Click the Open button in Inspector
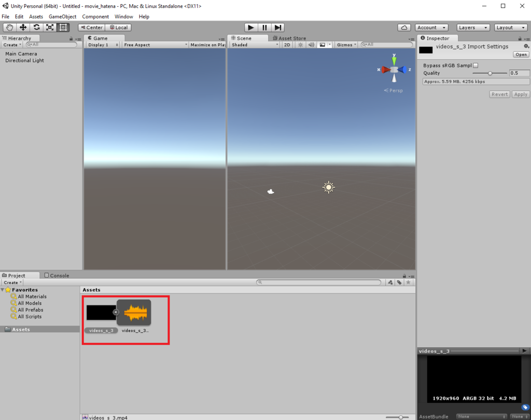This screenshot has height=420, width=531. coord(521,54)
